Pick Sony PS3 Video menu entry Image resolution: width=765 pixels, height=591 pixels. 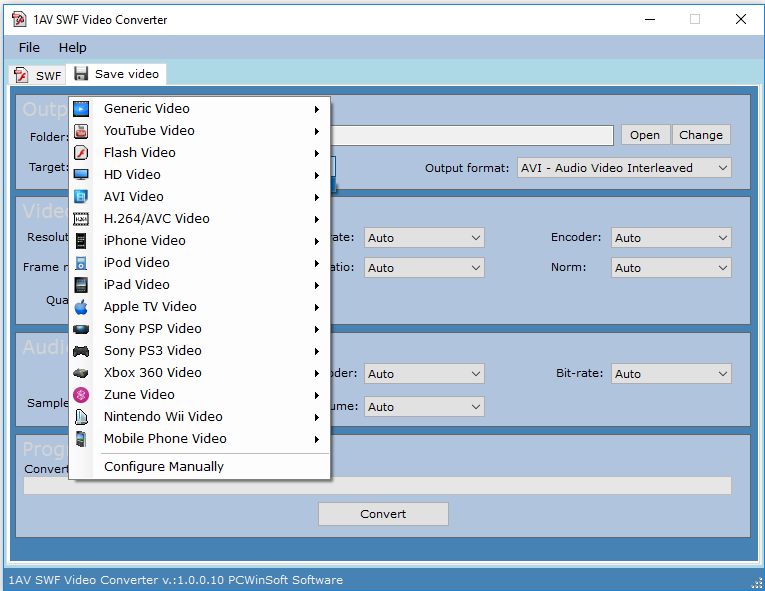coord(200,351)
